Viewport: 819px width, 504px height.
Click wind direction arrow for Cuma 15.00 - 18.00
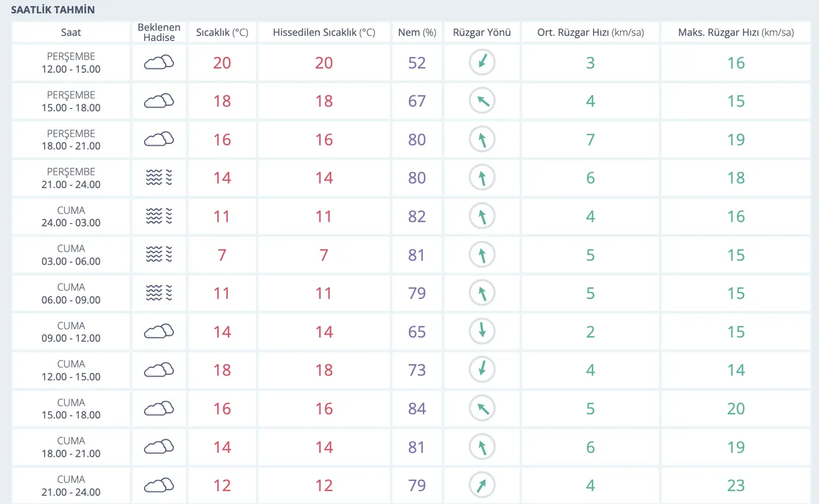pyautogui.click(x=482, y=408)
